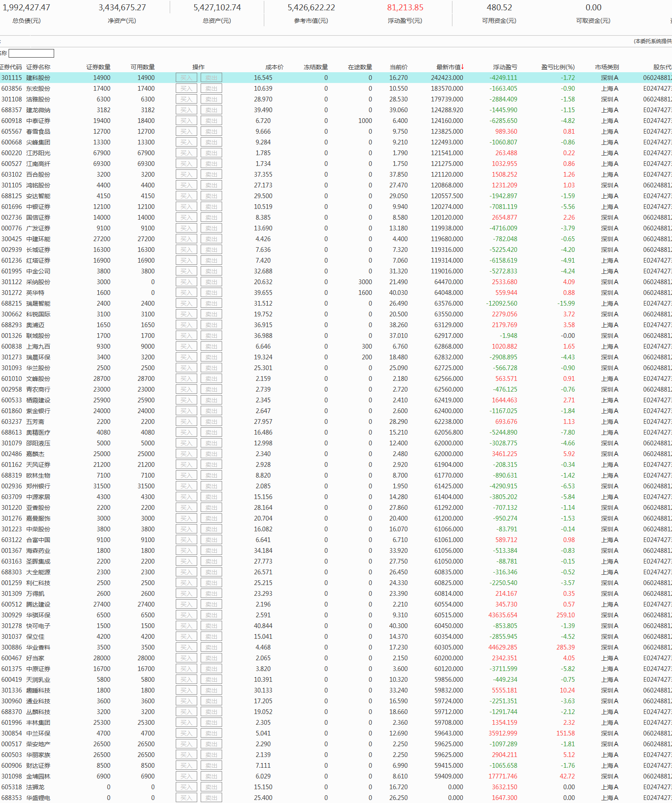
Task: Select the 英华特 stock name
Action: (35, 293)
